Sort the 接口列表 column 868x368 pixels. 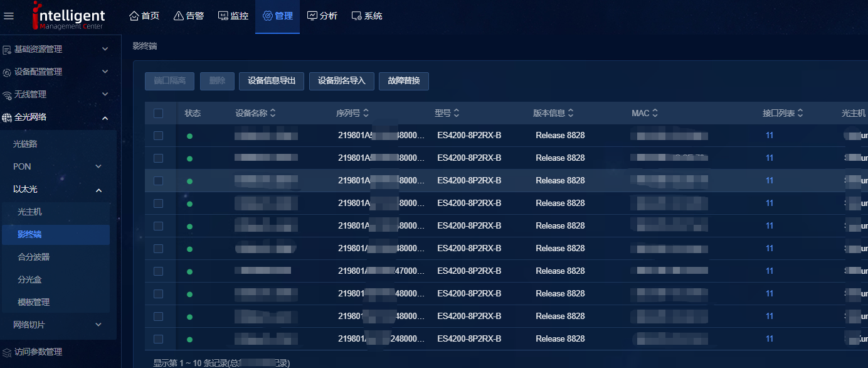click(800, 114)
